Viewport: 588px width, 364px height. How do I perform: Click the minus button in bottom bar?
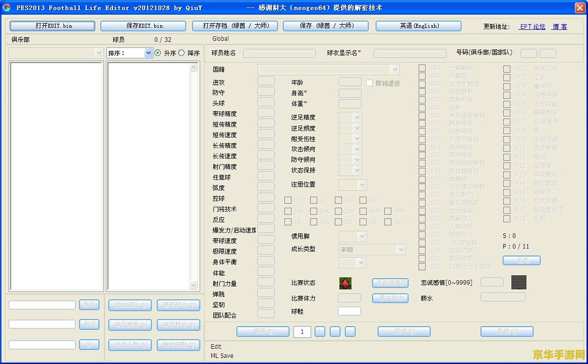point(335,331)
